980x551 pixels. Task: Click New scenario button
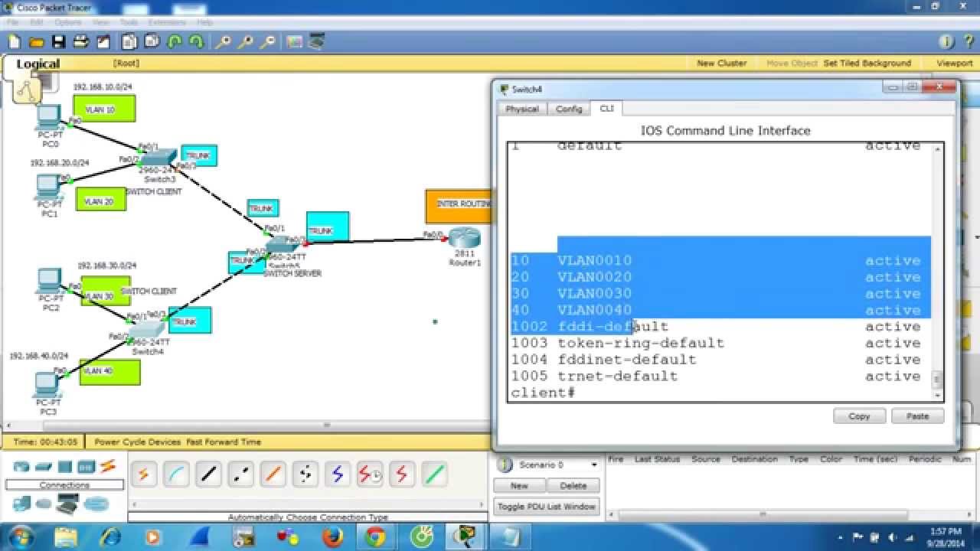tap(519, 485)
